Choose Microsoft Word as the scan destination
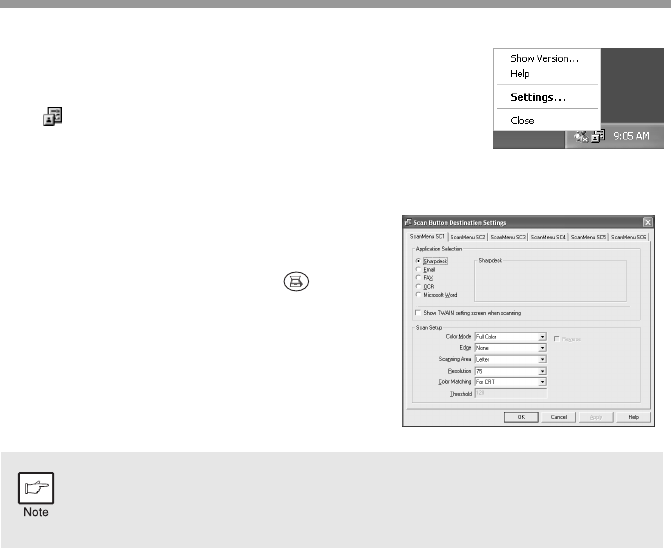This screenshot has width=671, height=548. point(417,295)
